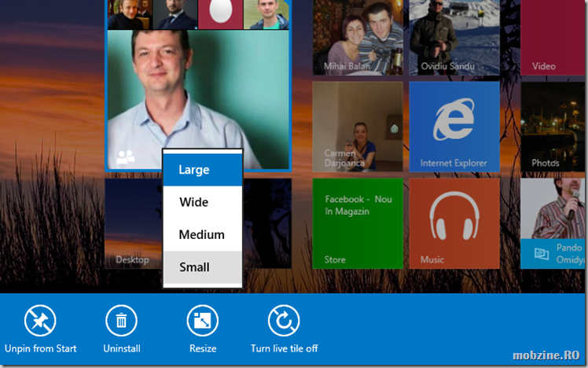Open Ovidiu Sandu contact tile
Screen dimensions: 588x368
[x=454, y=38]
